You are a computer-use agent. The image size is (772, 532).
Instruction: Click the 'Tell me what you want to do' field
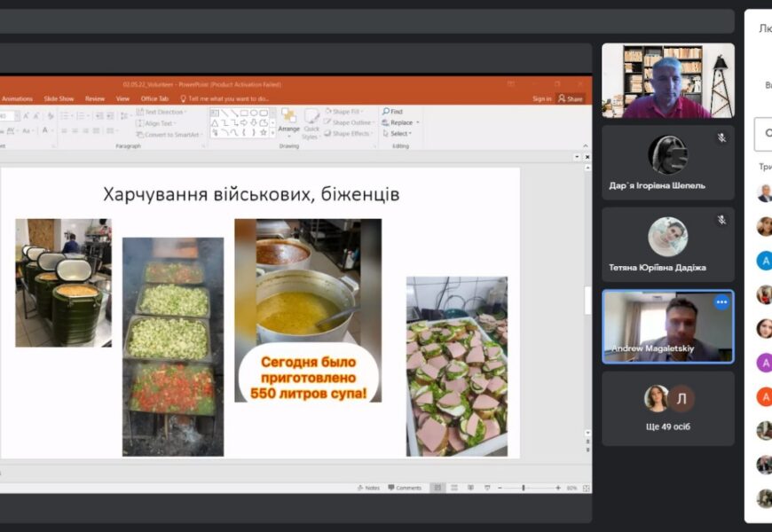228,98
